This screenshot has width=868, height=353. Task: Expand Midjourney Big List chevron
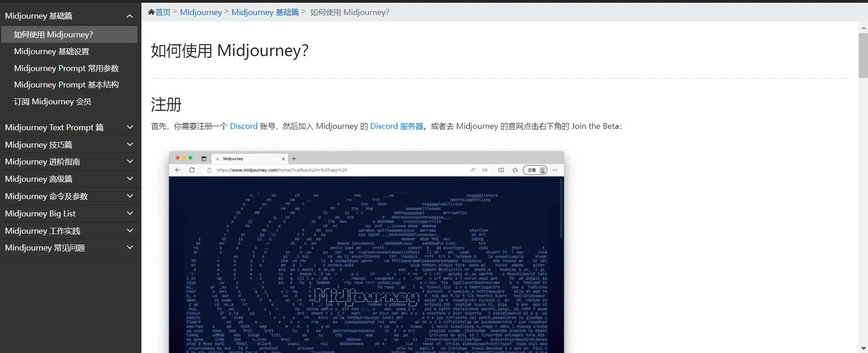click(130, 214)
